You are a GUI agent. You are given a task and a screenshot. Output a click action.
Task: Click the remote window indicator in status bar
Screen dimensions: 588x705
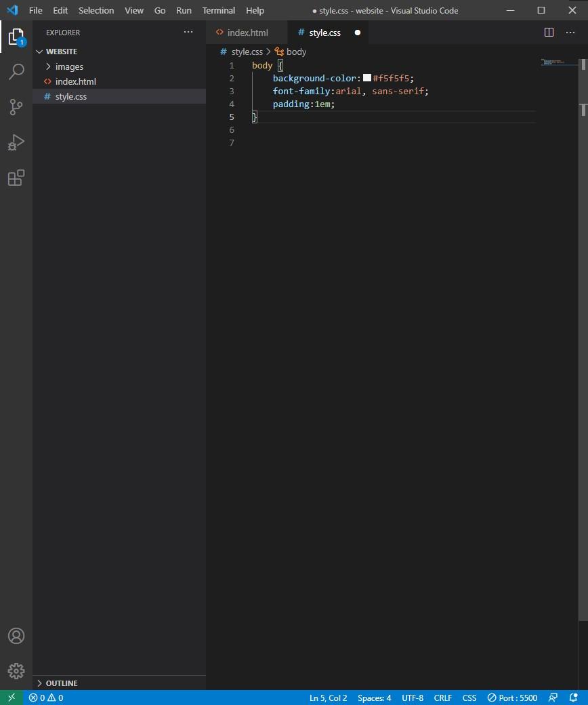9,698
